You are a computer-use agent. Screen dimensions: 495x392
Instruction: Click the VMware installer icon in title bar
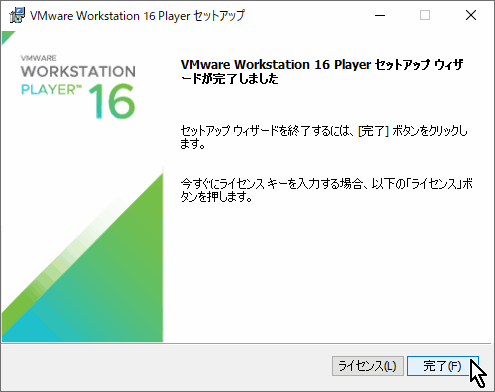tap(17, 15)
